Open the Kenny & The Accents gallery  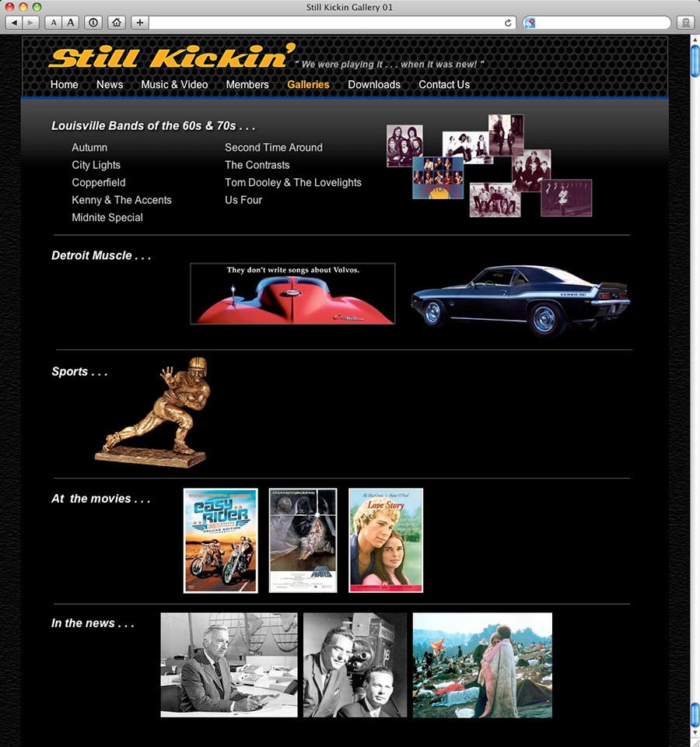121,200
